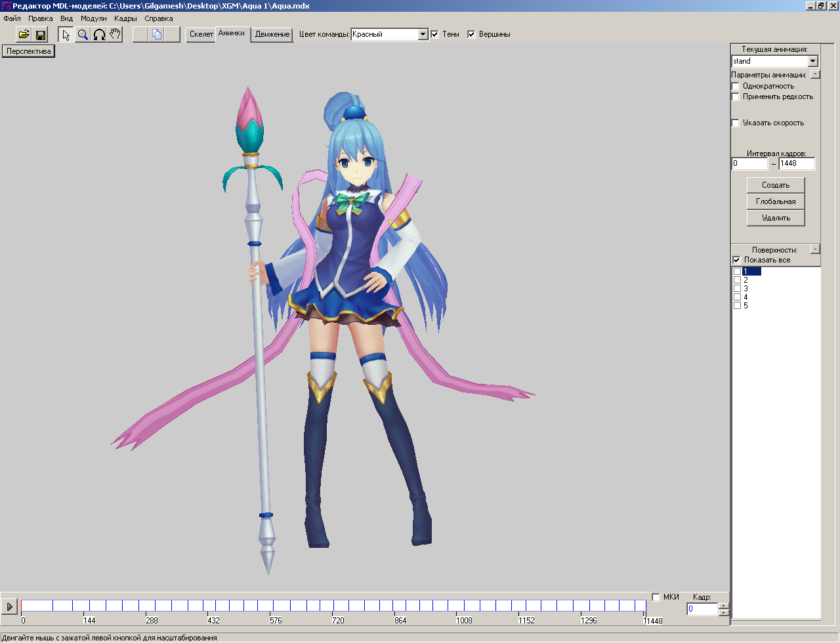Enable the Однократность option
Image resolution: width=840 pixels, height=643 pixels.
click(x=736, y=86)
